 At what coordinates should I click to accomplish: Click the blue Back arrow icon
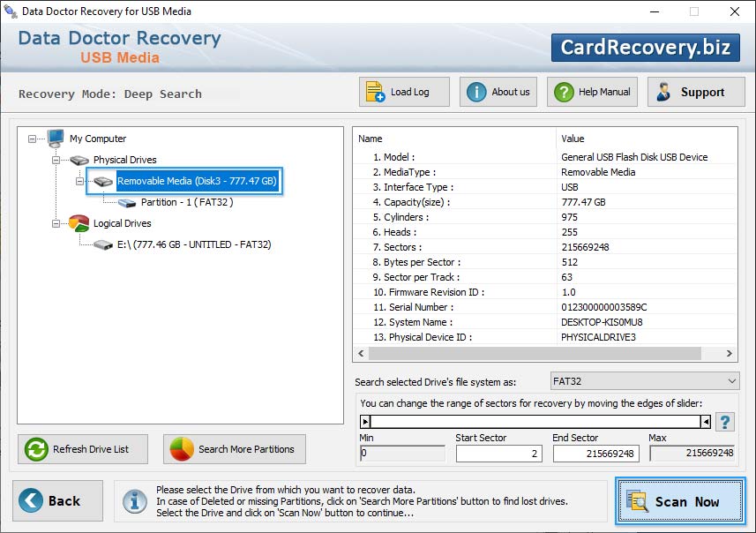coord(30,500)
